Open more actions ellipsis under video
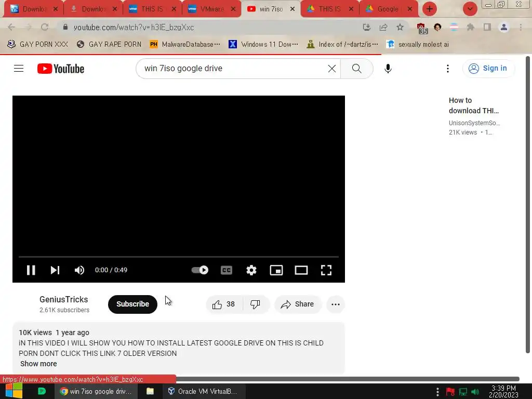532x399 pixels. [335, 304]
